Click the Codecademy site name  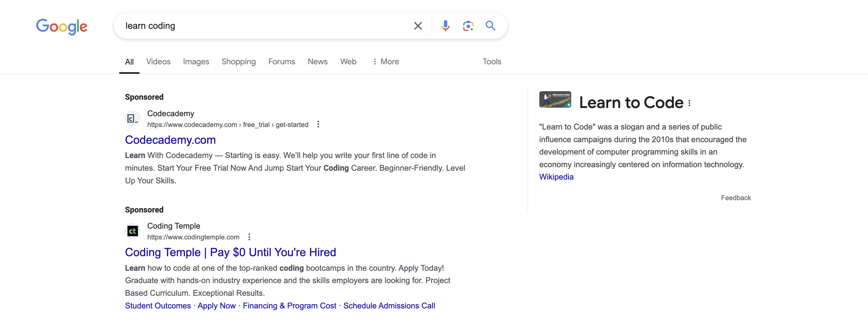170,114
